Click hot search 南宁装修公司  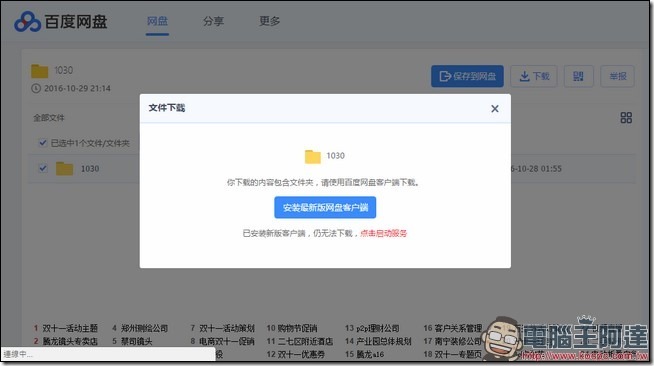(458, 341)
